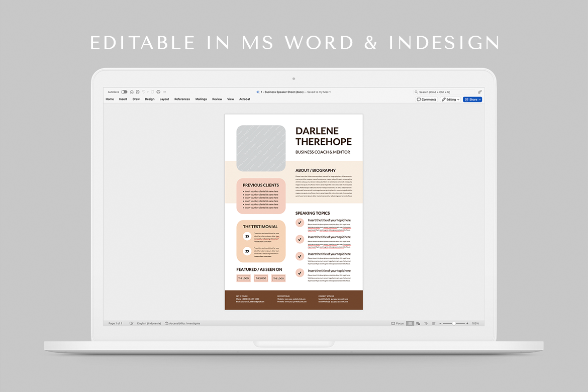Switch to Print Layout view icon

click(x=410, y=324)
